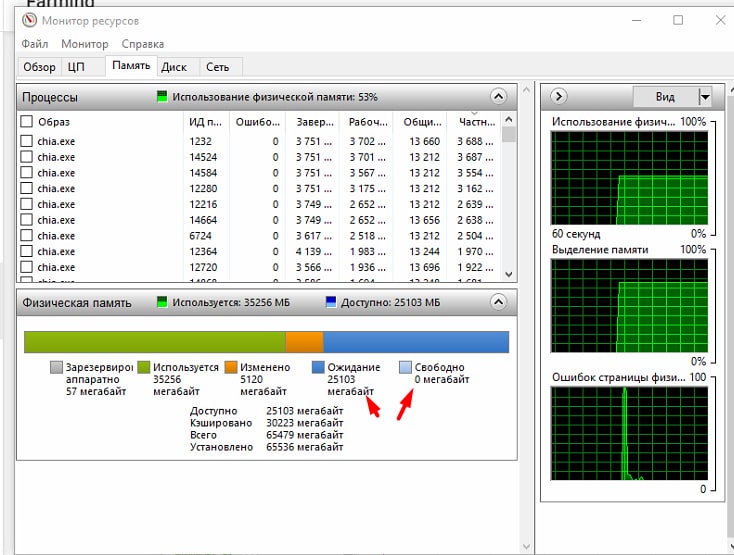Click 'Кэшировано 30223 мегабайт' value

[x=305, y=423]
